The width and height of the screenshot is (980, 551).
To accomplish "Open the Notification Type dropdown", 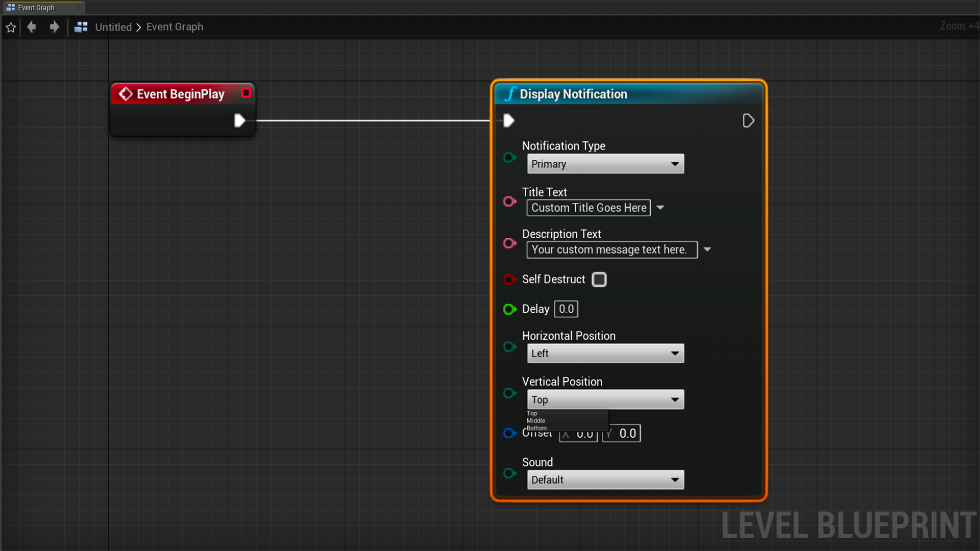I will [x=605, y=164].
